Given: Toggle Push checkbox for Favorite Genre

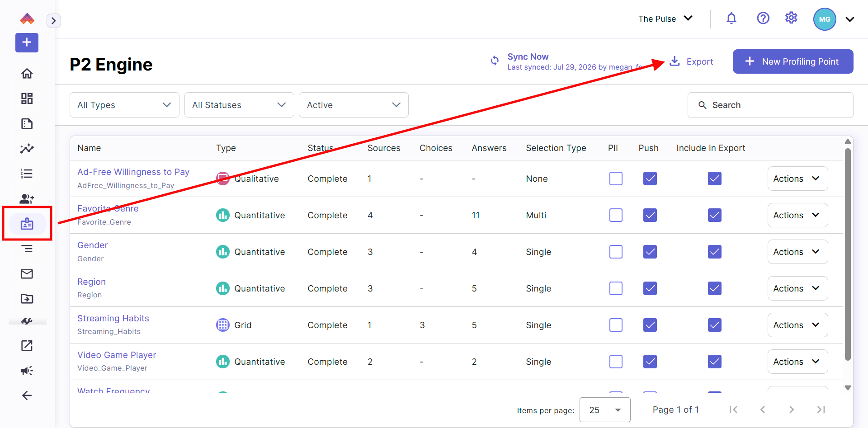Looking at the screenshot, I should pyautogui.click(x=650, y=215).
